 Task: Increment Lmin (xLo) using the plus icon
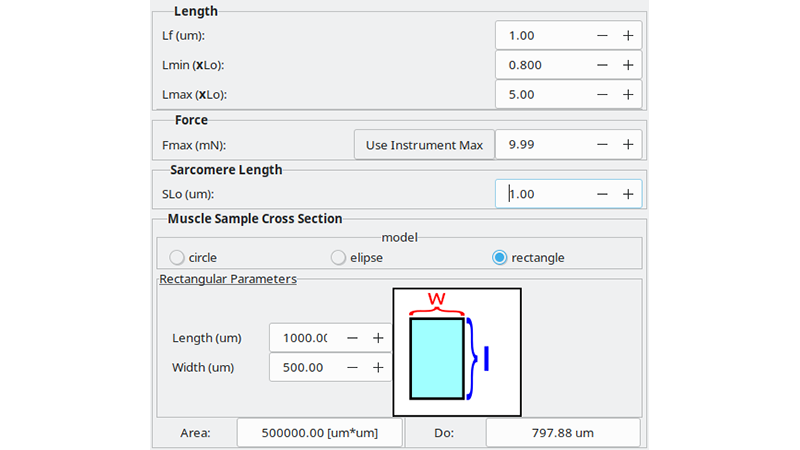[x=628, y=65]
